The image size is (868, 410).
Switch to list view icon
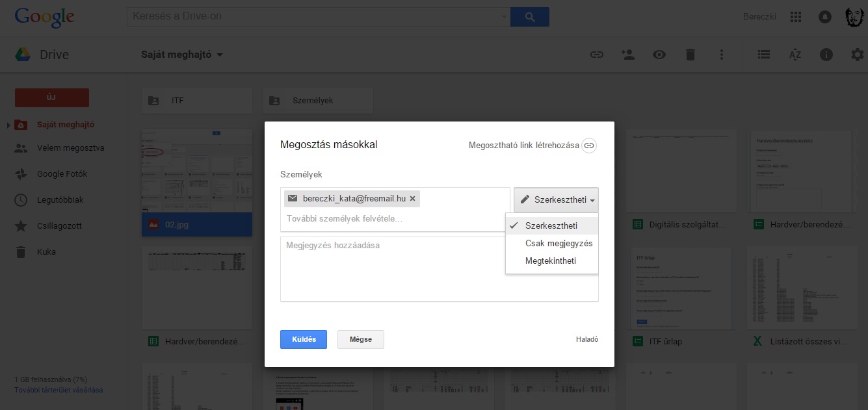[764, 55]
